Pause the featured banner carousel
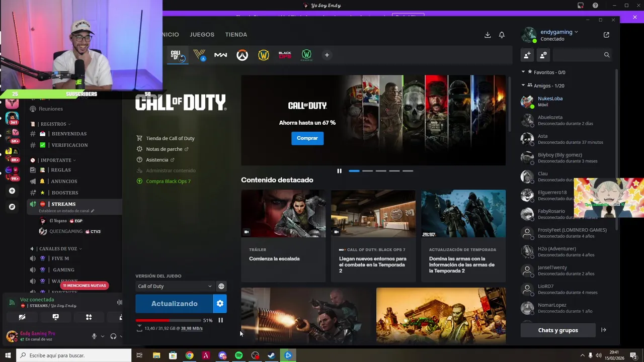Image resolution: width=644 pixels, height=362 pixels. (339, 171)
